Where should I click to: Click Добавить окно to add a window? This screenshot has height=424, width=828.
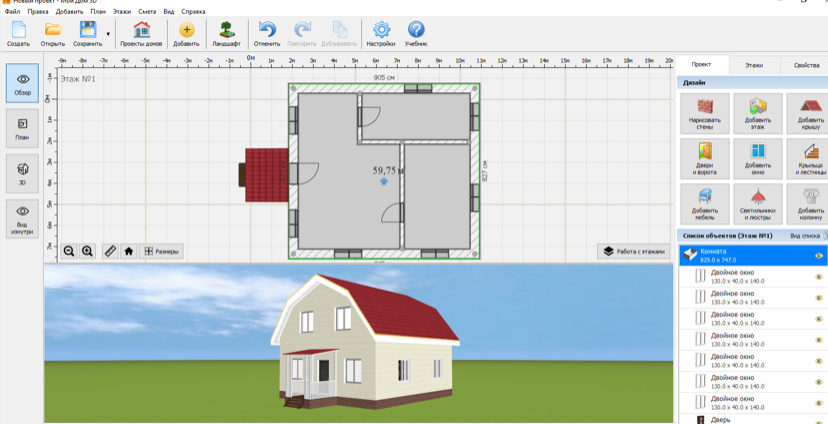(758, 158)
